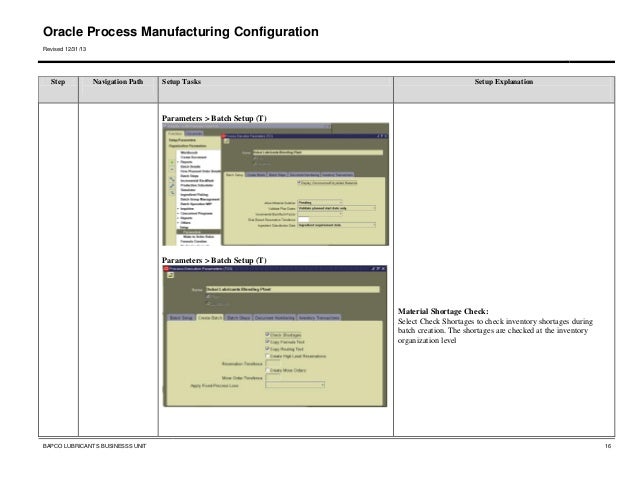The image size is (638, 493).
Task: Open the Apply Fixed Process Loss dropdown
Action: (295, 385)
